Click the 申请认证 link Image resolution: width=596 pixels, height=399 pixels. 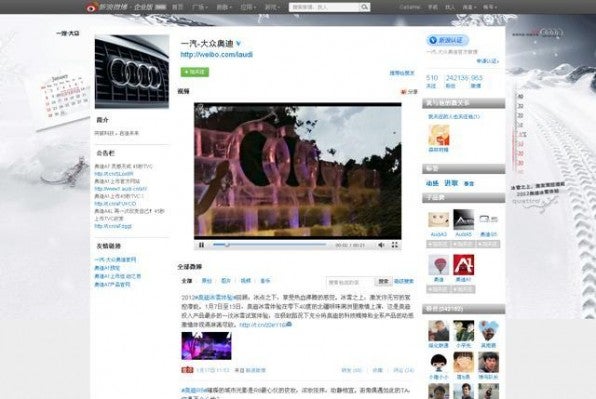coord(487,61)
